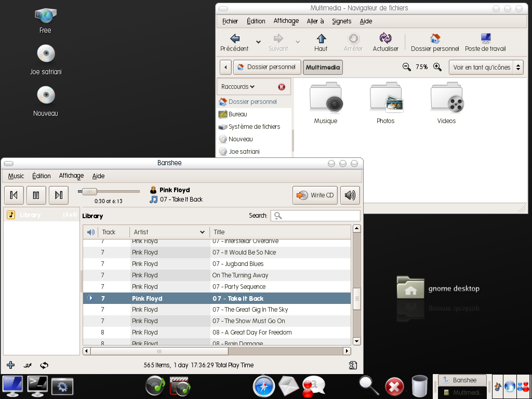Refresh with Actualiser in file browser
The width and height of the screenshot is (532, 399).
click(x=385, y=43)
